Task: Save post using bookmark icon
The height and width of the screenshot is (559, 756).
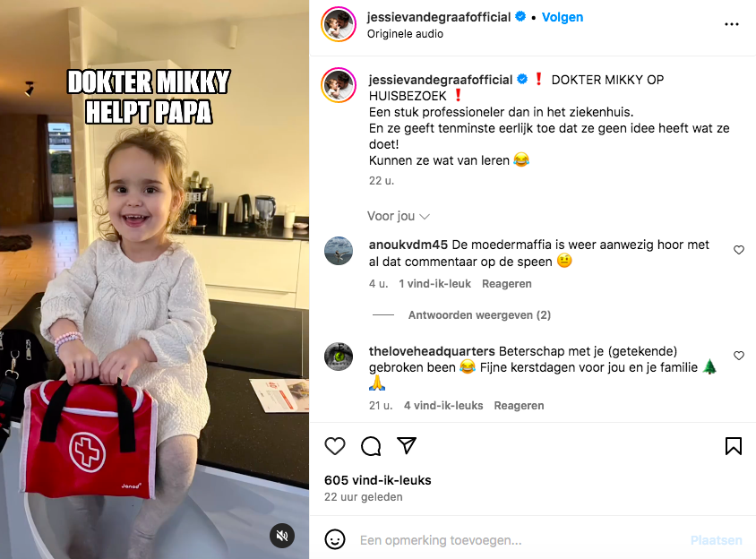Action: 734,446
